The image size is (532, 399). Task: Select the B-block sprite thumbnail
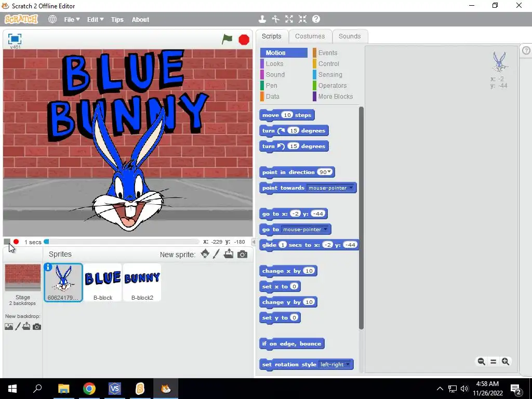103,282
